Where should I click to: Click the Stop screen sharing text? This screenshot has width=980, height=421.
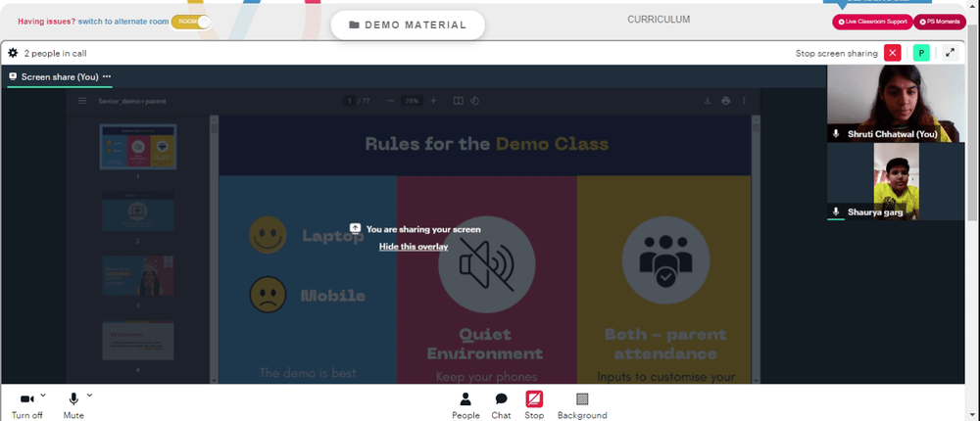pos(836,53)
